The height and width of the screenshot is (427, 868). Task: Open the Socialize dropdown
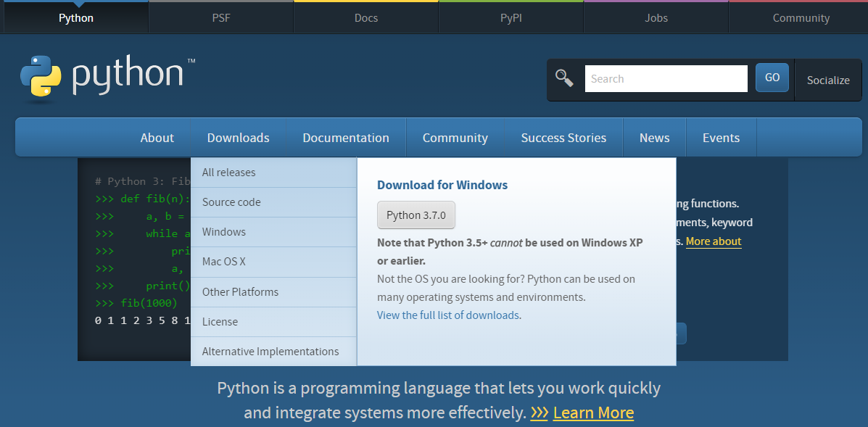point(827,80)
